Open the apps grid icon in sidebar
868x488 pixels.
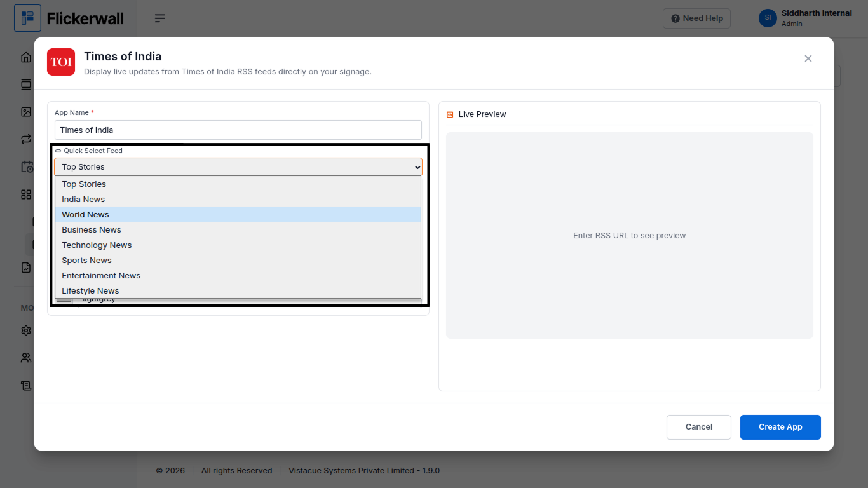[x=26, y=194]
